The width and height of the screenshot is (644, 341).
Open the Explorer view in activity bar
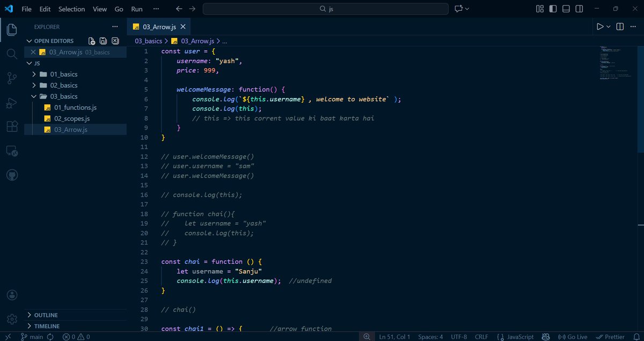(12, 29)
